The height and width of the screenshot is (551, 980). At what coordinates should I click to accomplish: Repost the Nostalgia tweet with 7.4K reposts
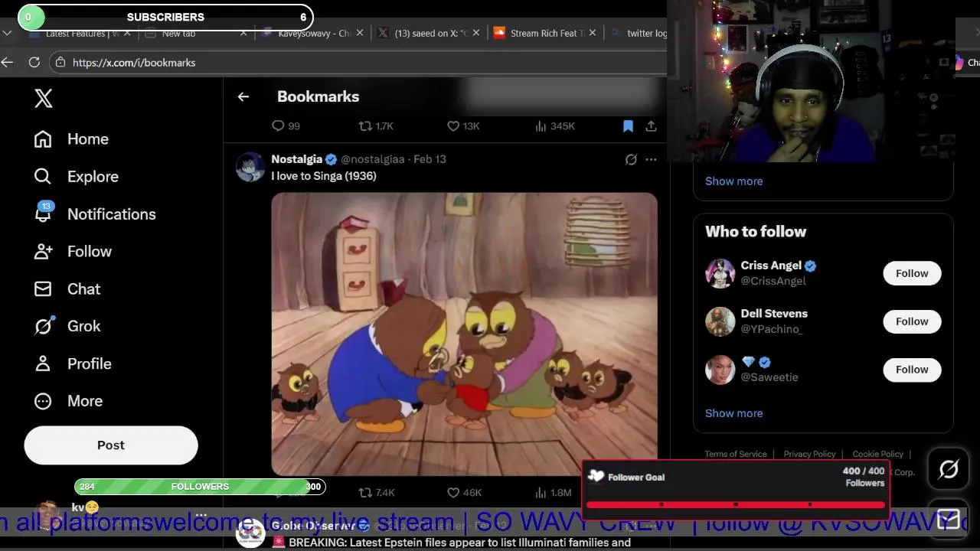[x=377, y=493]
